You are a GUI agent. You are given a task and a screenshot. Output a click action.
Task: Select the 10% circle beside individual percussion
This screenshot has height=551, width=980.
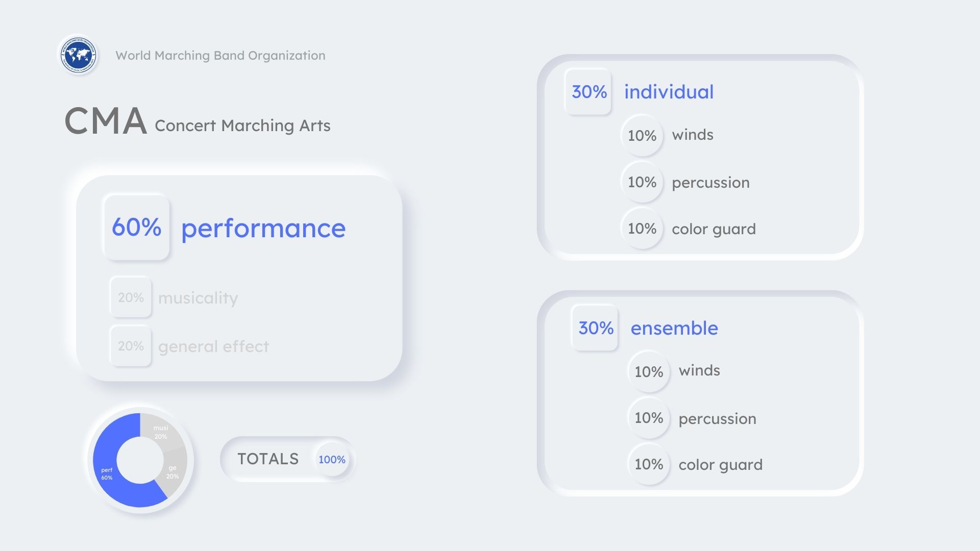pyautogui.click(x=642, y=182)
